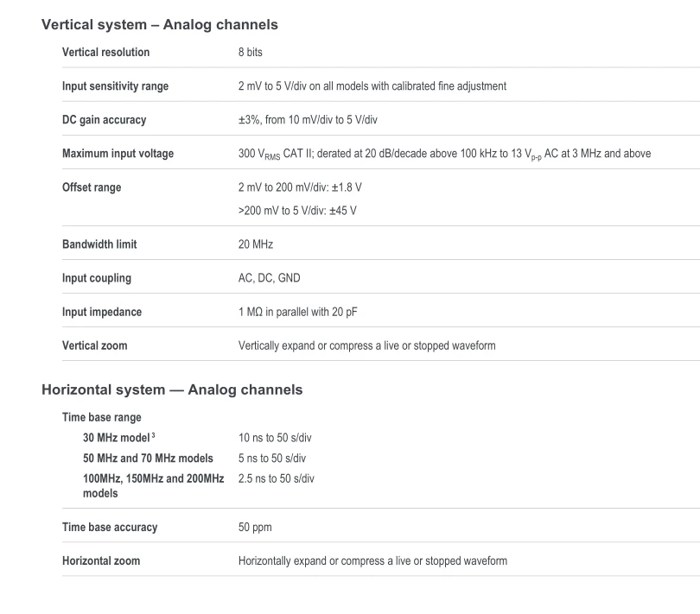This screenshot has height=614, width=700.
Task: Click the "50 MHz and 70 MHz models" entry
Action: (x=148, y=459)
